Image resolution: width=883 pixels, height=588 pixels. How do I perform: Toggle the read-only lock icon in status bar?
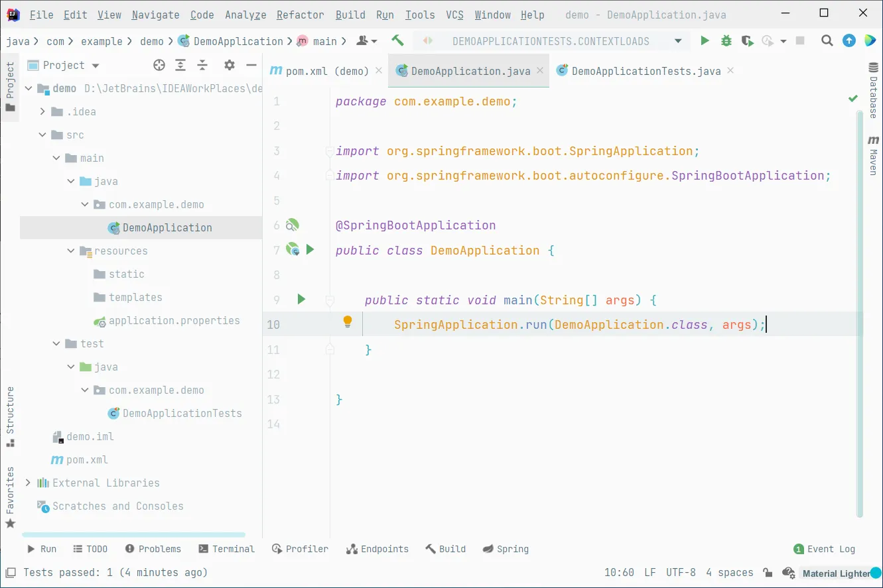(x=768, y=572)
